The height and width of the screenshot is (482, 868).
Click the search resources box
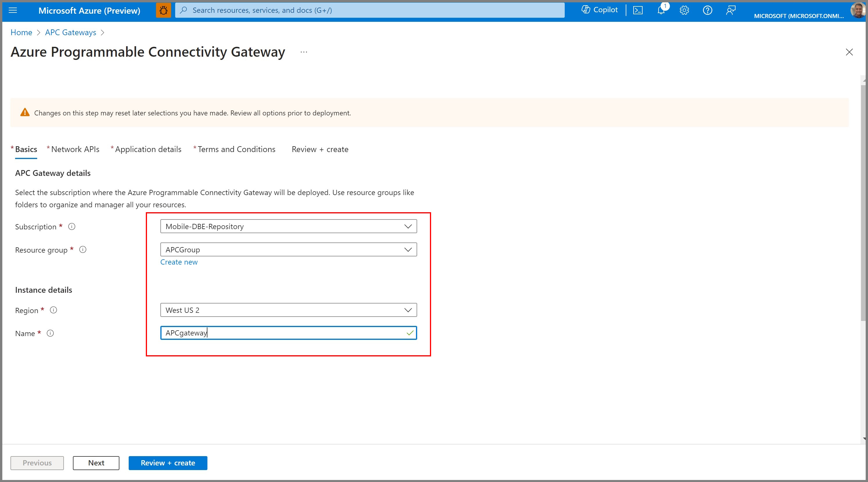pos(370,10)
